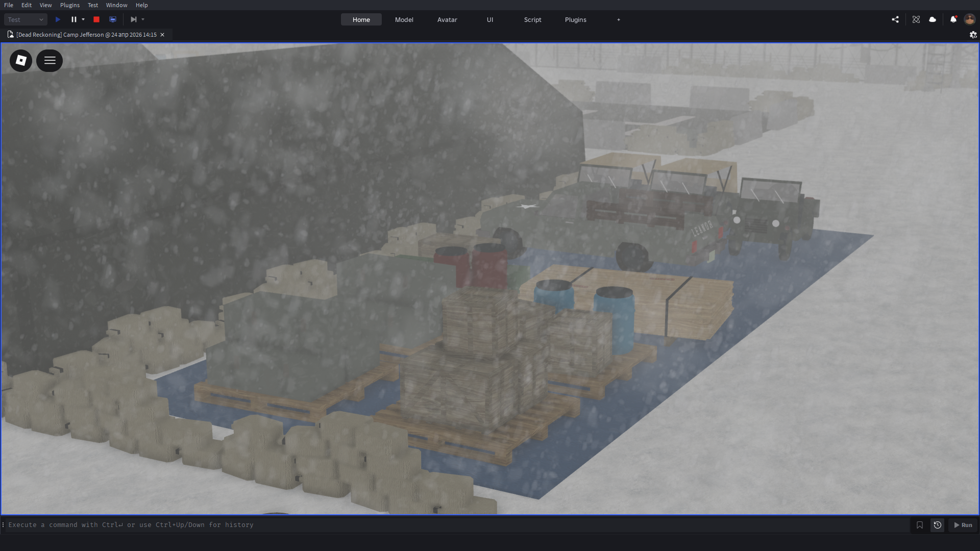Expand the step forward options arrow
Screen dimensions: 980x551
[143, 19]
